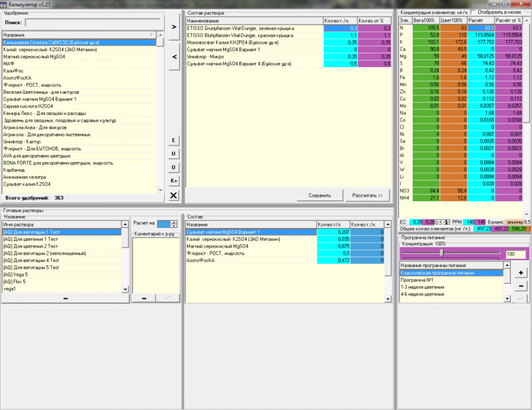The image size is (532, 410).
Task: Click the Сохранить button
Action: pyautogui.click(x=320, y=195)
